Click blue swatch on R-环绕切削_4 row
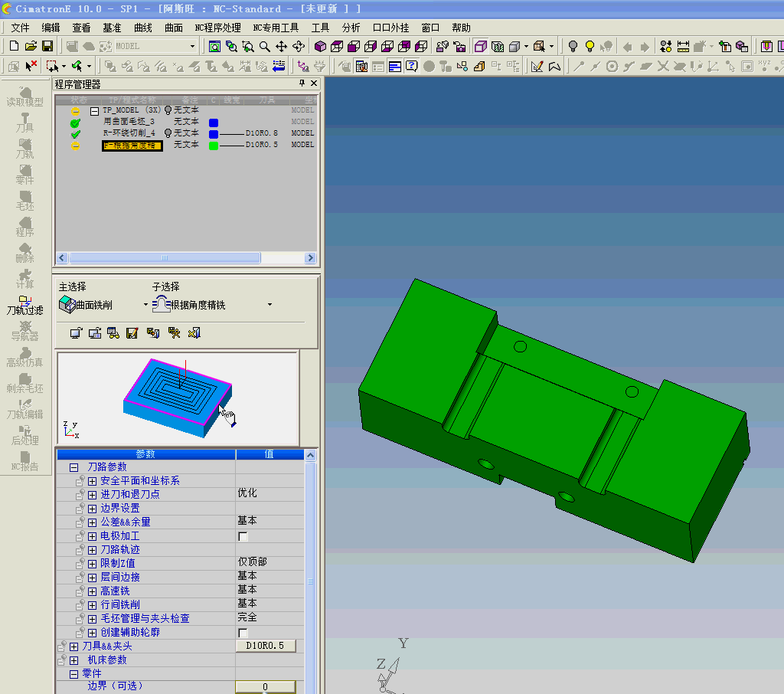This screenshot has height=694, width=784. [x=214, y=135]
